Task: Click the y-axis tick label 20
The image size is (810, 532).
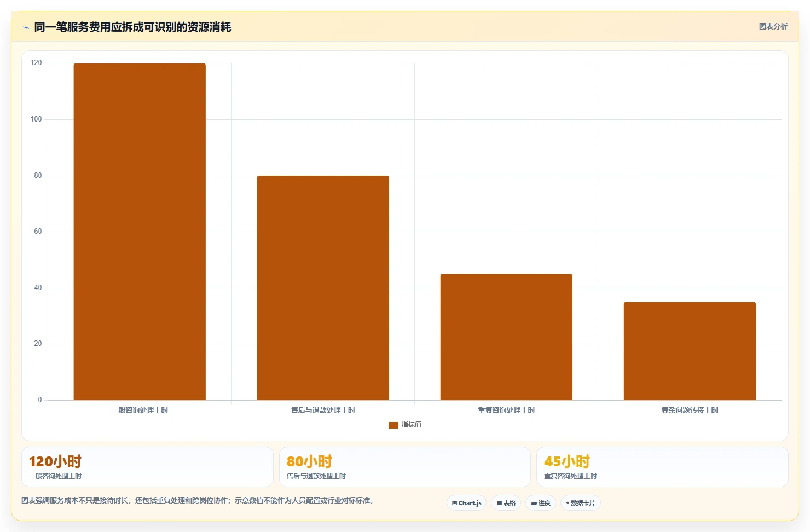Action: pyautogui.click(x=38, y=344)
